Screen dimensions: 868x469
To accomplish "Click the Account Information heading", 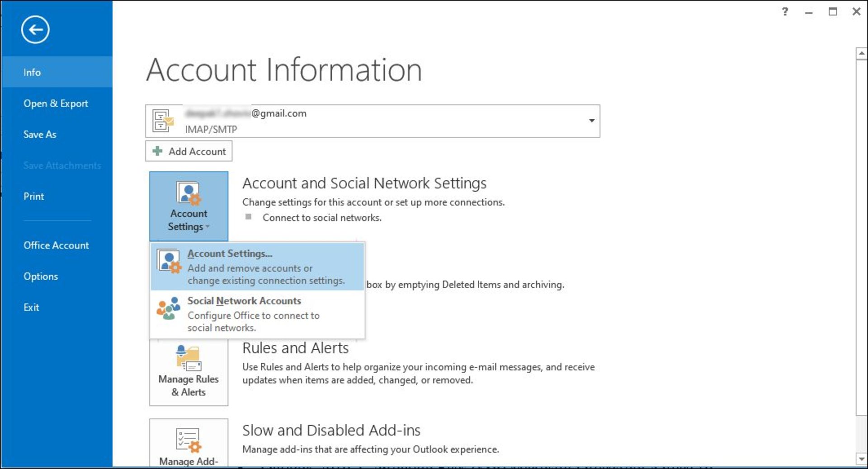I will (x=284, y=70).
